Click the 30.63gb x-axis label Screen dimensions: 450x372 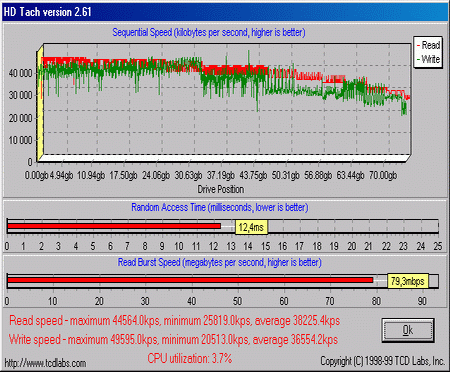pyautogui.click(x=188, y=175)
